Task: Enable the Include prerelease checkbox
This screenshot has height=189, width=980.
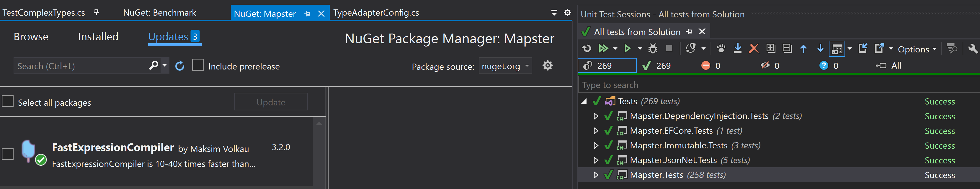Action: 198,65
